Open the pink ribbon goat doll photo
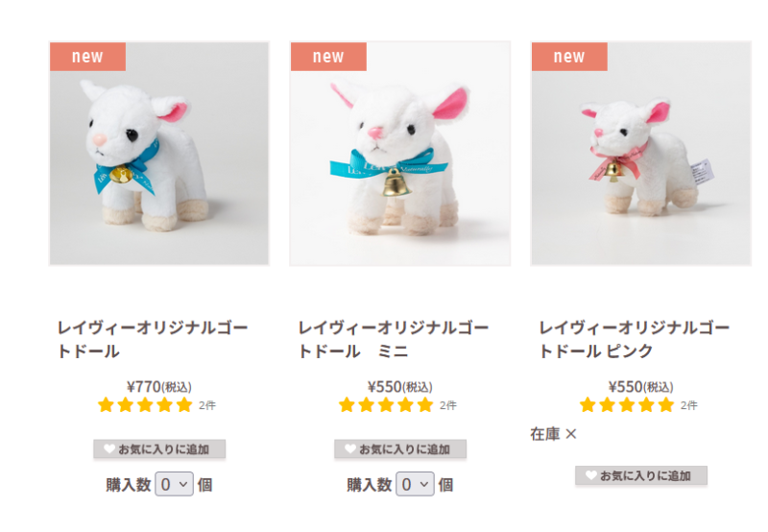Screen dimensions: 768x532 click(641, 154)
